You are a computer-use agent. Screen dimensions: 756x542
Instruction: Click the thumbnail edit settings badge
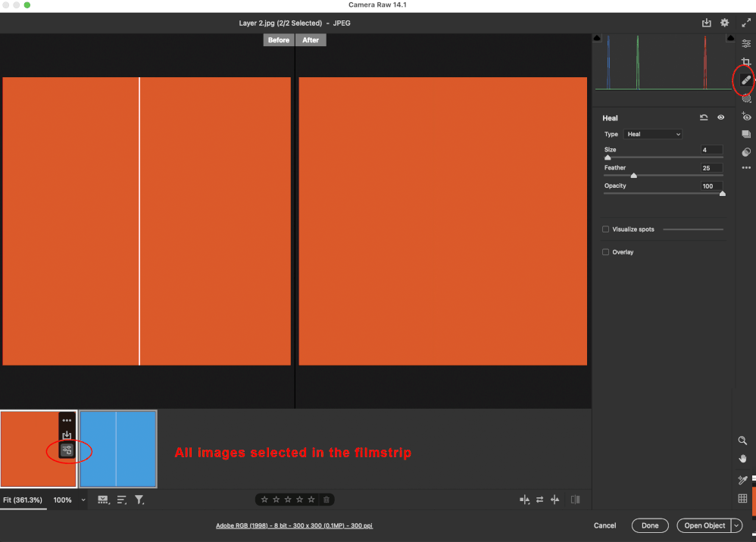67,450
